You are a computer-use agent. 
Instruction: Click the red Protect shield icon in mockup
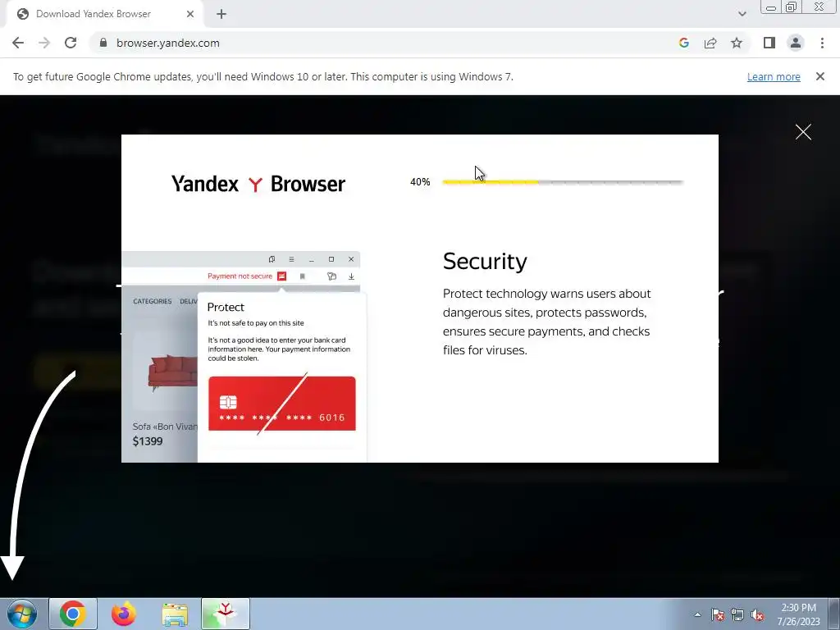(282, 276)
